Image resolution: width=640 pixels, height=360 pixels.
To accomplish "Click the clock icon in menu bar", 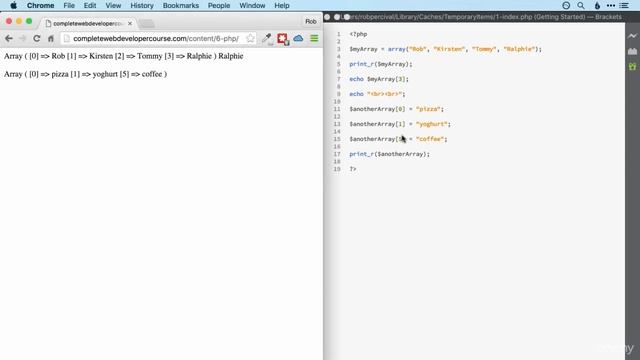I will [x=566, y=5].
